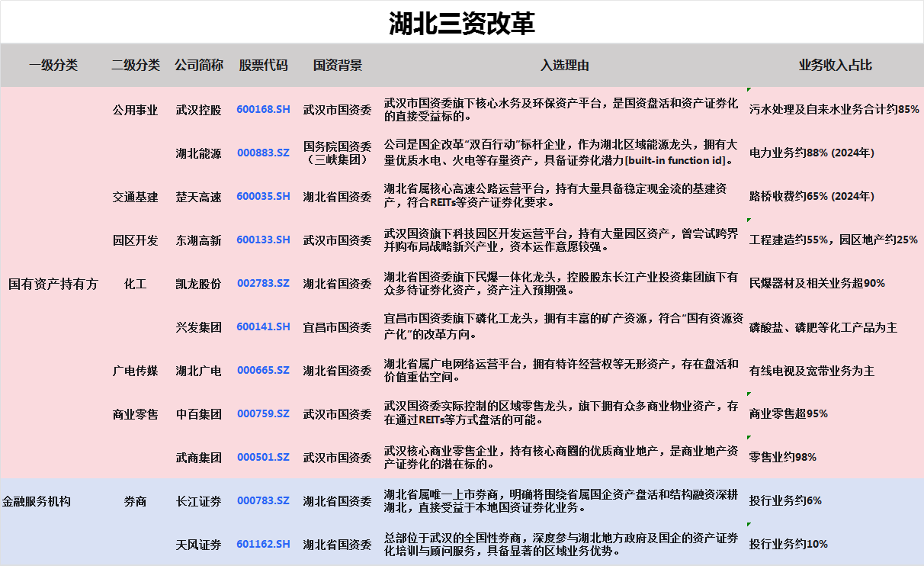Viewport: 924px width, 566px height.
Task: Select the 股票代码 column header
Action: 263,65
